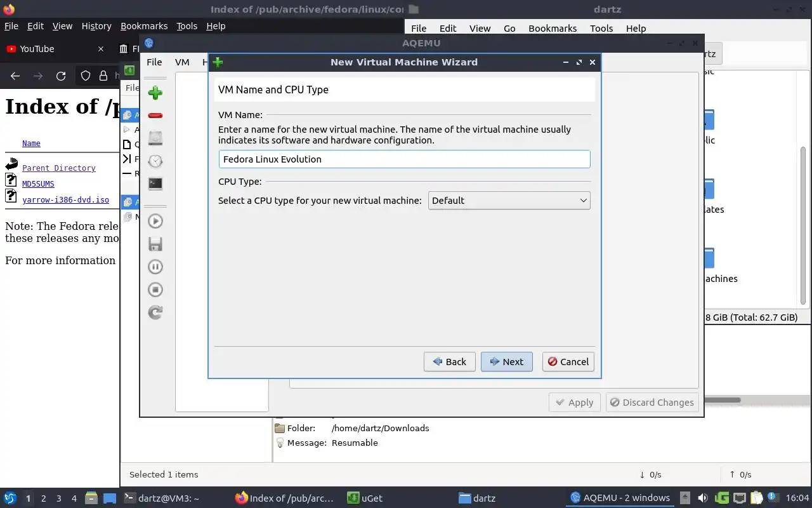The image size is (812, 508).
Task: Click Firefox back arrow button
Action: (x=15, y=76)
